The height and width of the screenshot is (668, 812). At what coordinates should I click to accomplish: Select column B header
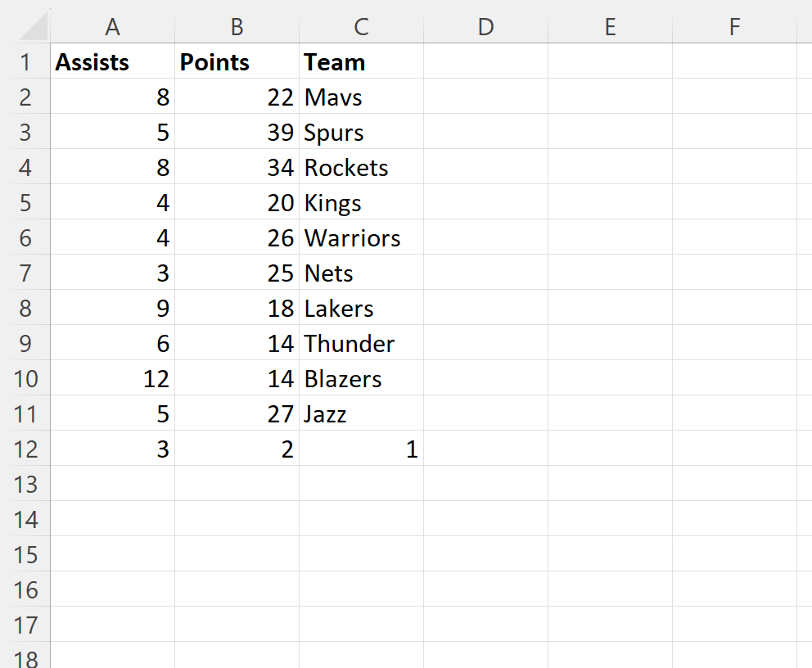pyautogui.click(x=237, y=26)
